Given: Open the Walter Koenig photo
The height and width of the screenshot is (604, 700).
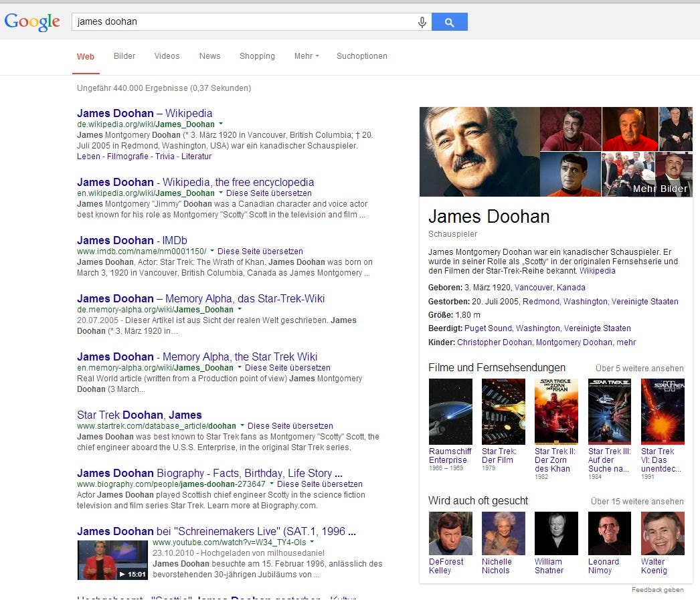Looking at the screenshot, I should coord(663,533).
